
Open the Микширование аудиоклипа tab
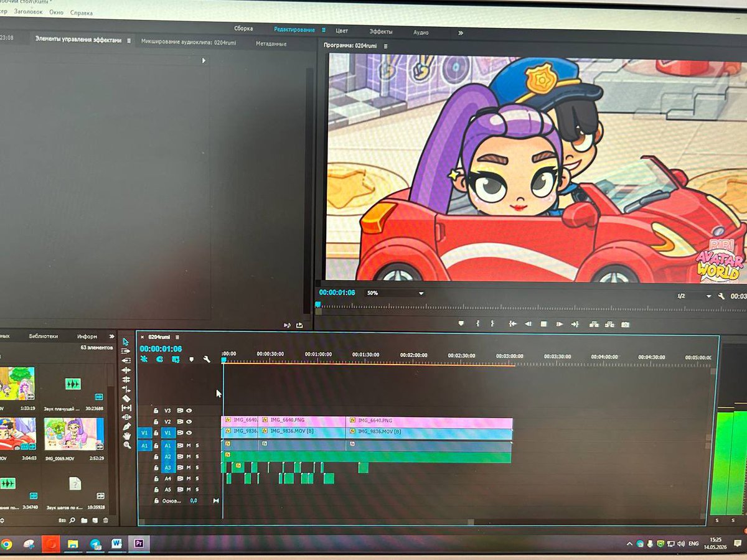point(189,42)
